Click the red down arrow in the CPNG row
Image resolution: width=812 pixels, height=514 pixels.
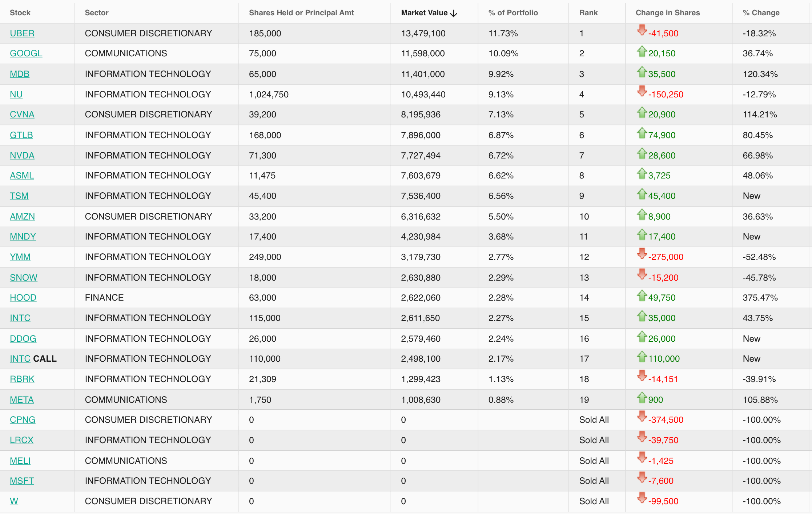point(642,417)
